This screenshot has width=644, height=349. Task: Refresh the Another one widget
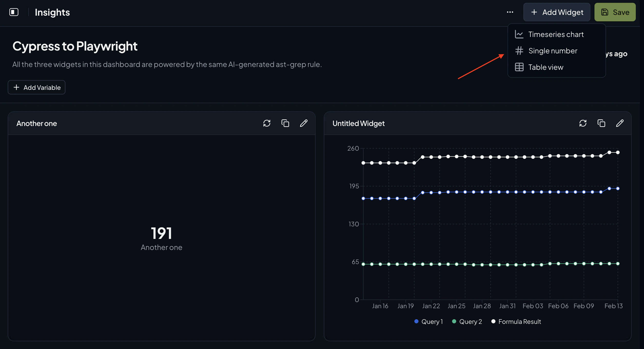[267, 123]
